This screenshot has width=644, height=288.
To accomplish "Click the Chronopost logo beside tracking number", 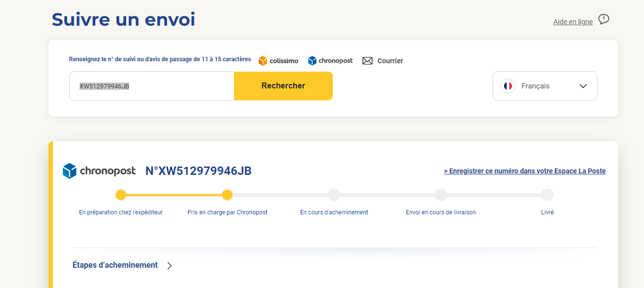I will [99, 171].
